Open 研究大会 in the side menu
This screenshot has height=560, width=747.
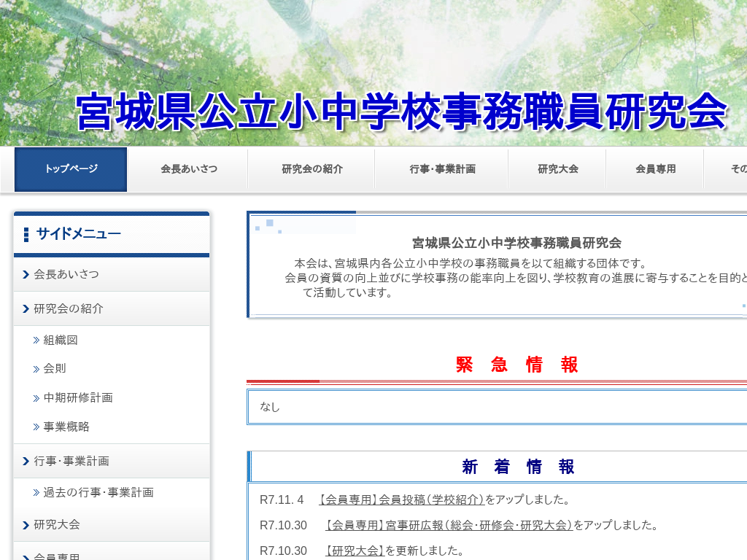tap(57, 524)
